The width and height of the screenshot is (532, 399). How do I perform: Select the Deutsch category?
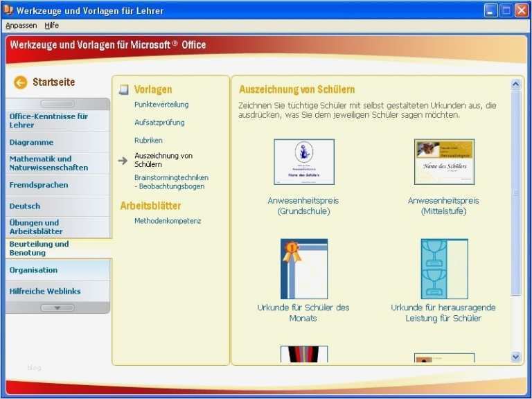[x=58, y=206]
